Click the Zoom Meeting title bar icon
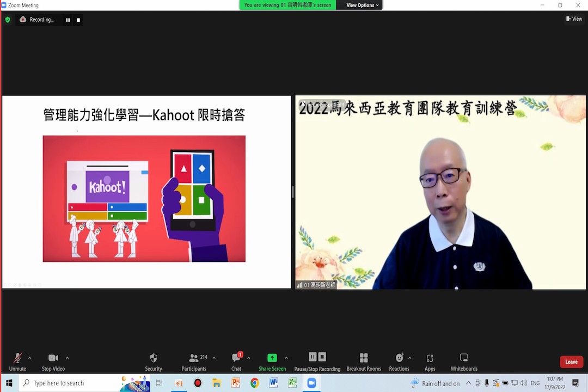Image resolution: width=588 pixels, height=392 pixels. (x=4, y=5)
